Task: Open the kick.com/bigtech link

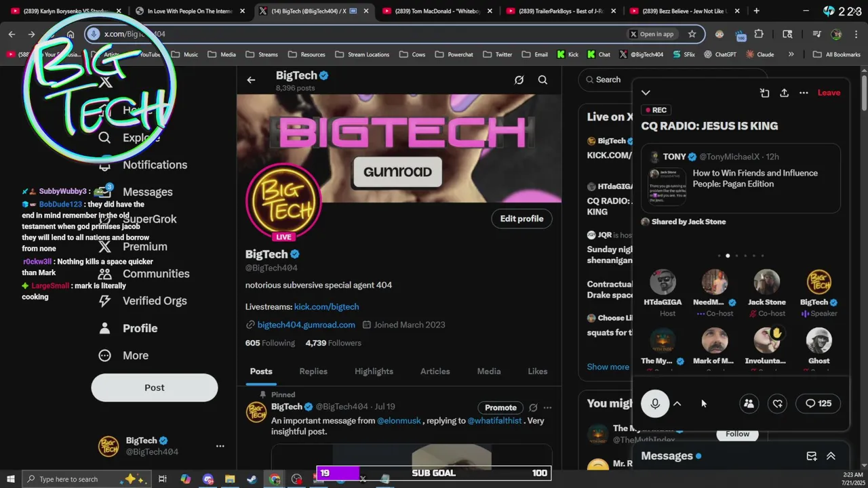Action: (x=326, y=306)
